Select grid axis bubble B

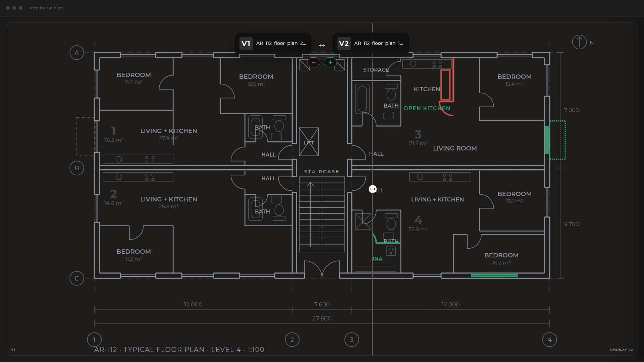point(77,168)
